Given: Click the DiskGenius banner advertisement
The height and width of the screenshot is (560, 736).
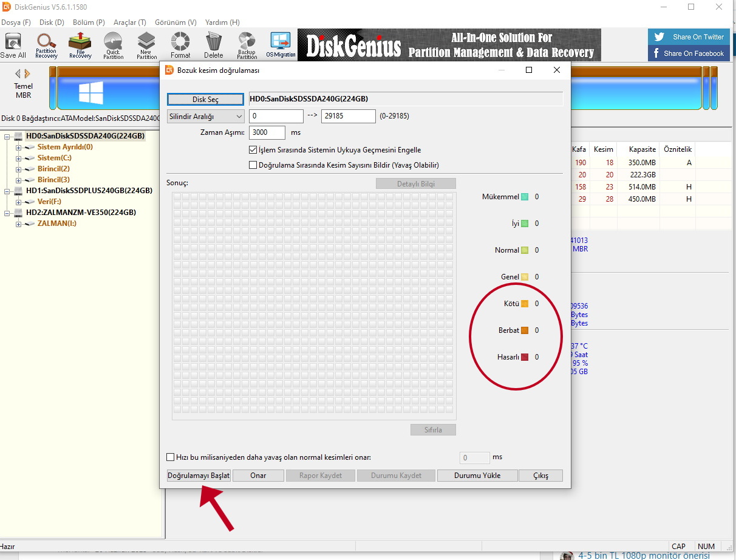Looking at the screenshot, I should (449, 45).
